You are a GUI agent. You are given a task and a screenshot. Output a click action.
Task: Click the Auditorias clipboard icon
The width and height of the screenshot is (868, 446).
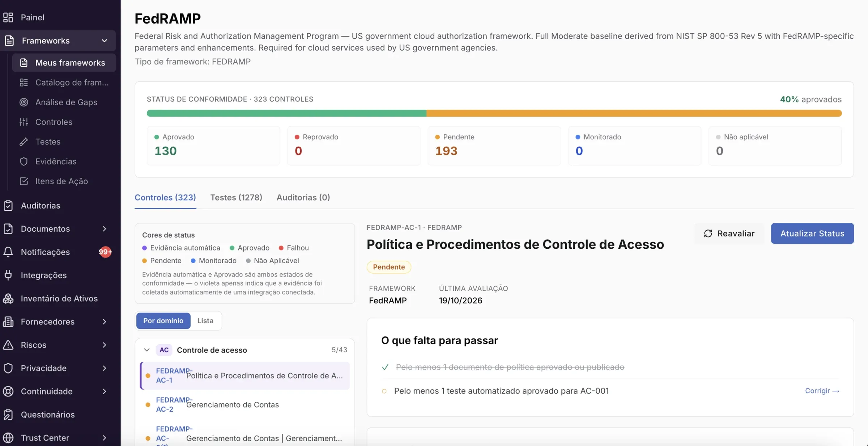pyautogui.click(x=8, y=206)
